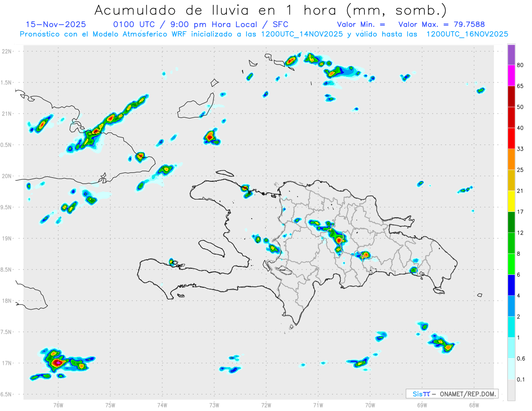
Task: Click the legend label '17'
Action: [x=520, y=212]
